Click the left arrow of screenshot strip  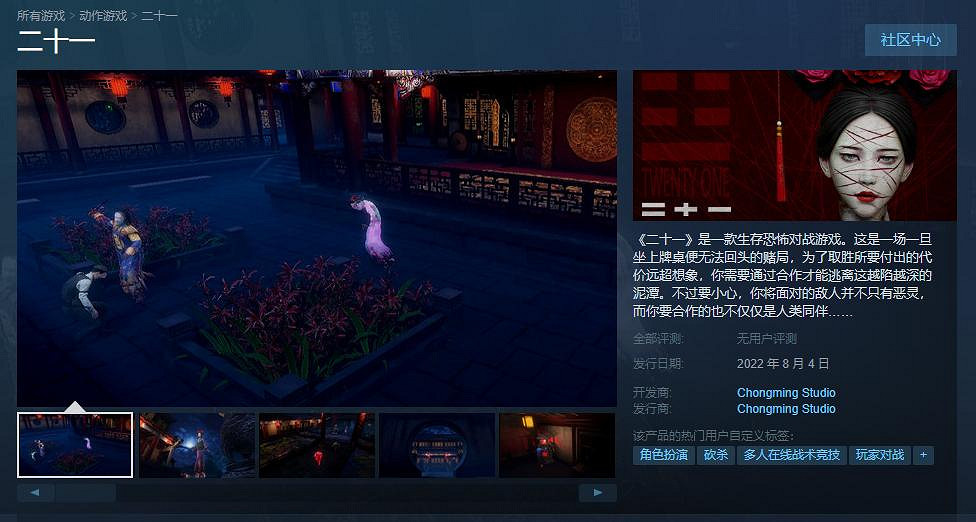click(35, 493)
